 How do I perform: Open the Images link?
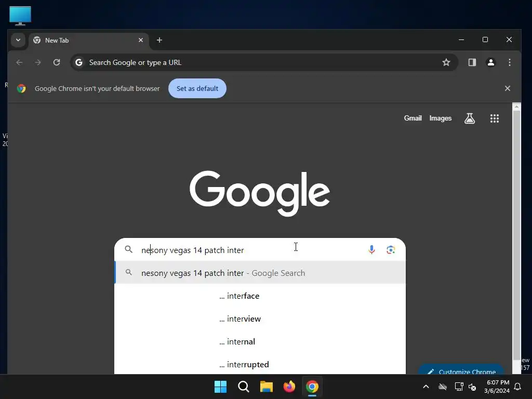[441, 118]
